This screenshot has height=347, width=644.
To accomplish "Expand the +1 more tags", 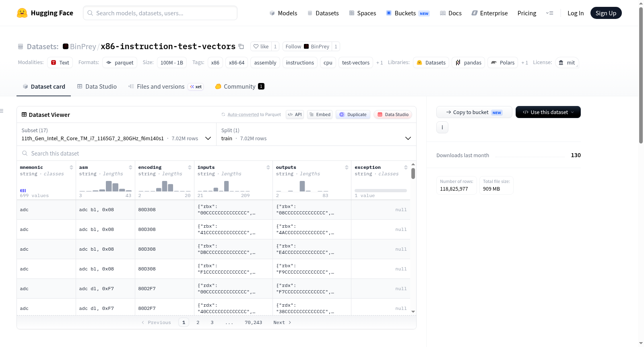I will pyautogui.click(x=380, y=62).
